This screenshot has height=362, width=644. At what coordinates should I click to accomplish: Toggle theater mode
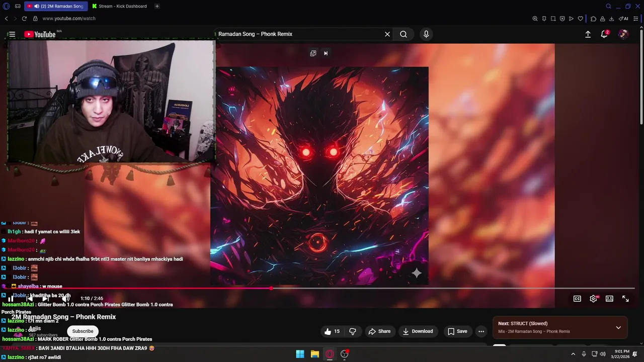(x=609, y=299)
